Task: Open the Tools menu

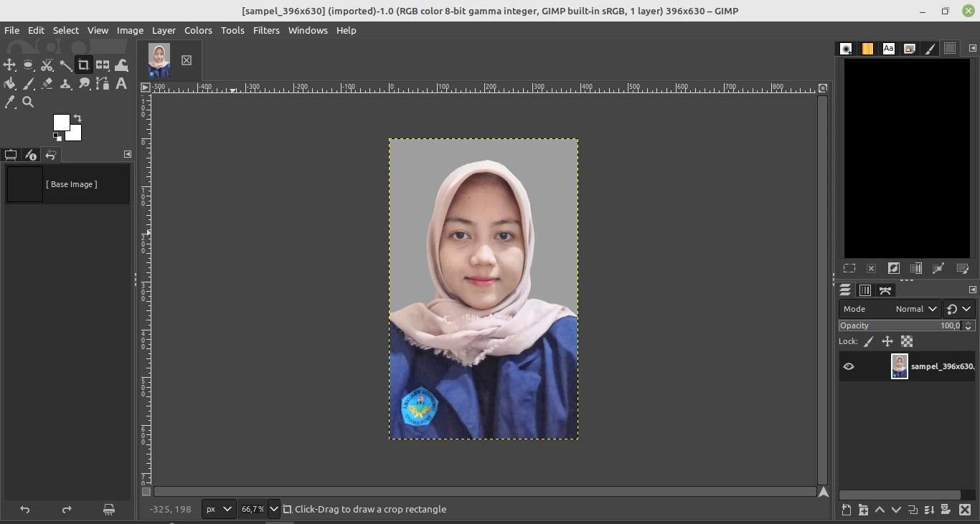Action: pyautogui.click(x=232, y=30)
